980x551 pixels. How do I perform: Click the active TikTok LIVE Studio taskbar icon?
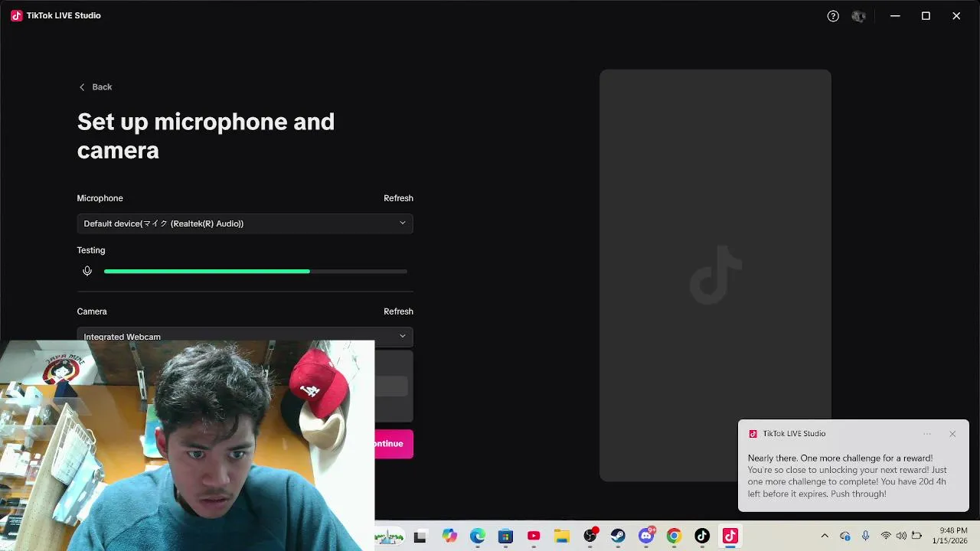tap(730, 536)
